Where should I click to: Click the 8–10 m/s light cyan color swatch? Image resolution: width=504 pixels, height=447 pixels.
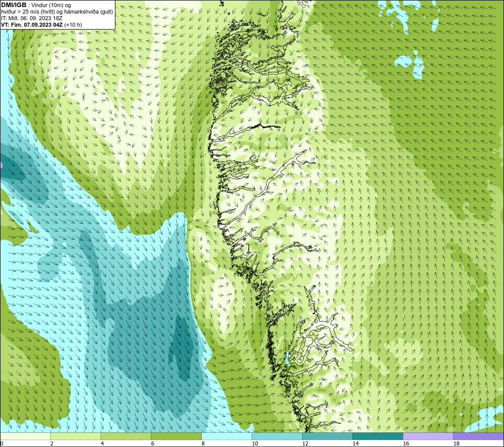(227, 436)
